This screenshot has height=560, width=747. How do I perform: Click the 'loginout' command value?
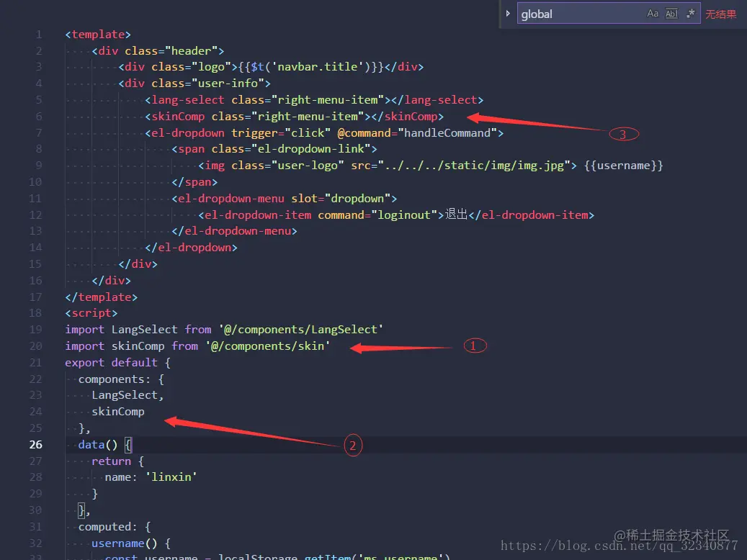click(x=404, y=215)
